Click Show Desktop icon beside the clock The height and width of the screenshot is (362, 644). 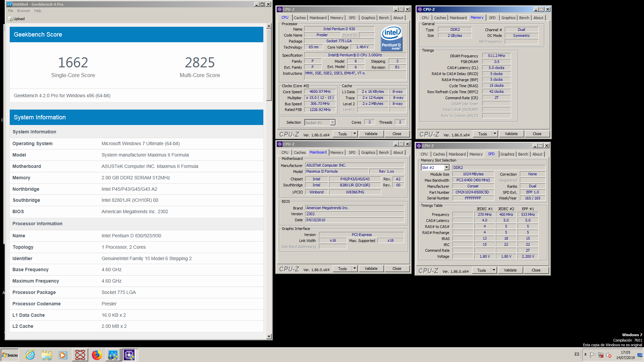pos(640,355)
